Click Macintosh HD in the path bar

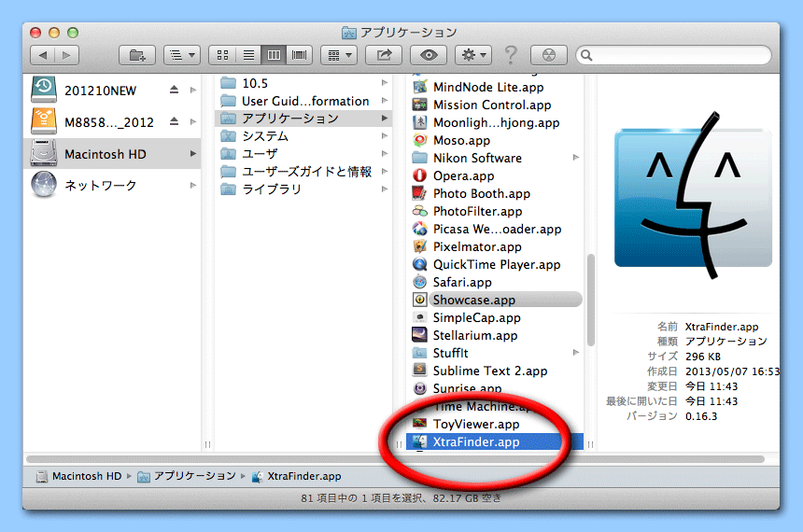(79, 476)
